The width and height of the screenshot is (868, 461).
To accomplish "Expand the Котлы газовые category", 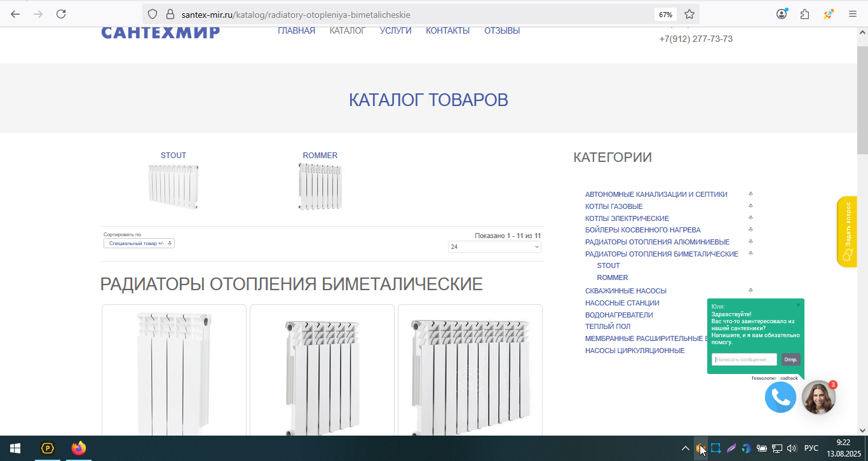I will pos(750,206).
